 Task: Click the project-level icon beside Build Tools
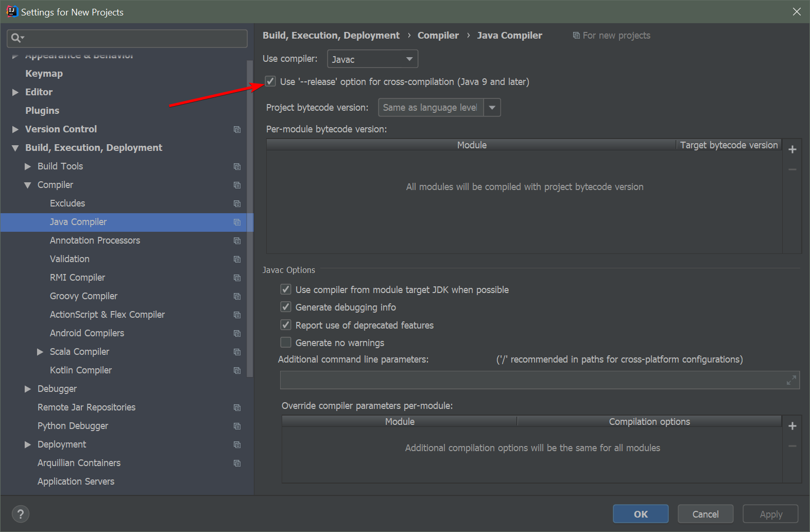[x=237, y=166]
